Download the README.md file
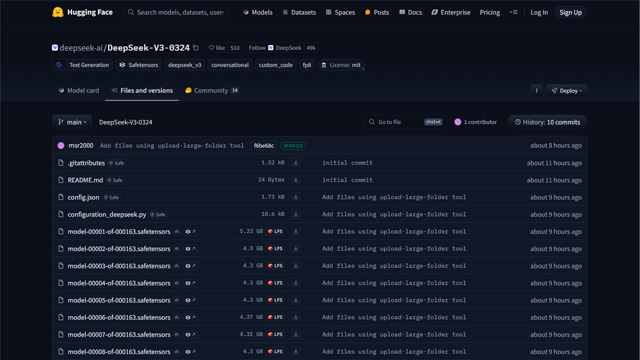 296,180
